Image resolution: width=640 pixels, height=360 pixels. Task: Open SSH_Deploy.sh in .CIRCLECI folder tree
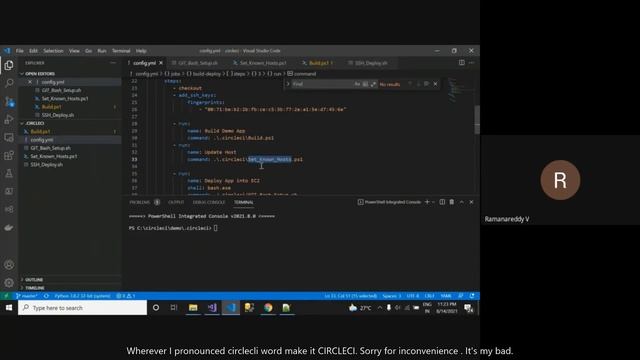click(x=47, y=165)
